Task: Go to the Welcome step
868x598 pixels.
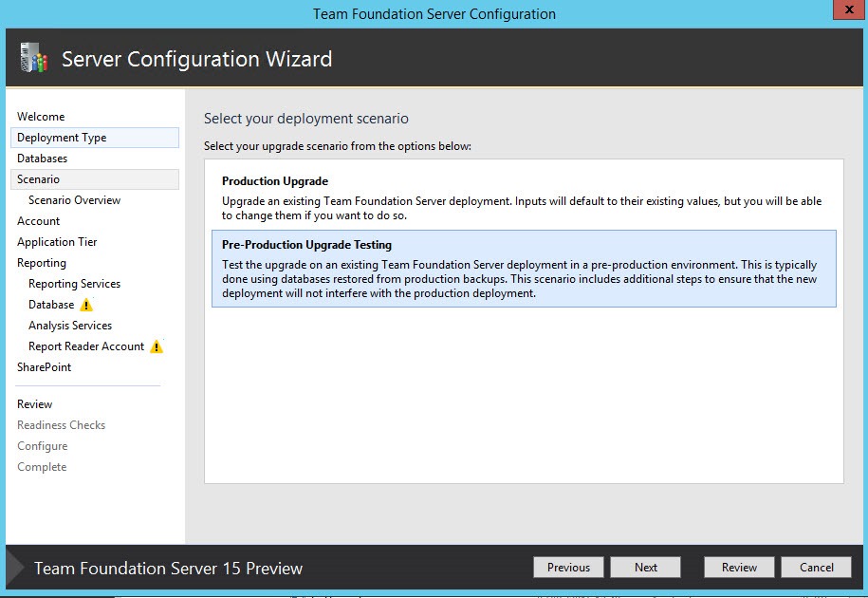Action: [x=41, y=116]
